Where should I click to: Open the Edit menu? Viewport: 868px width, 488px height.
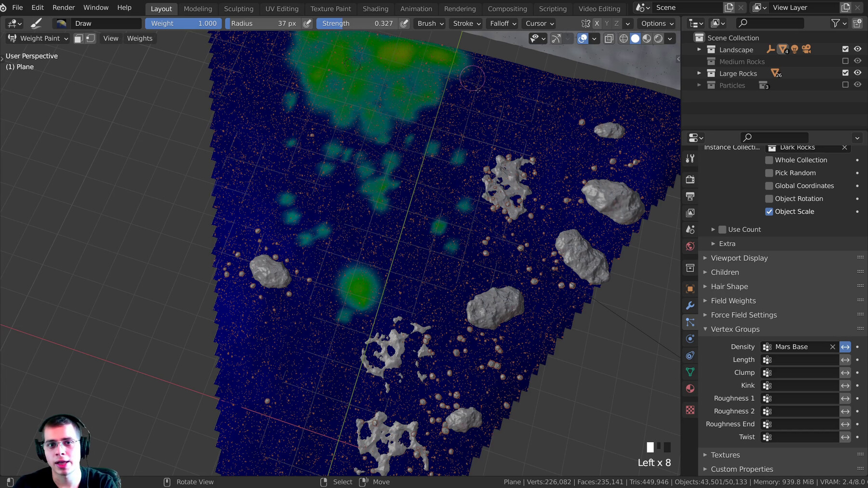(x=38, y=8)
